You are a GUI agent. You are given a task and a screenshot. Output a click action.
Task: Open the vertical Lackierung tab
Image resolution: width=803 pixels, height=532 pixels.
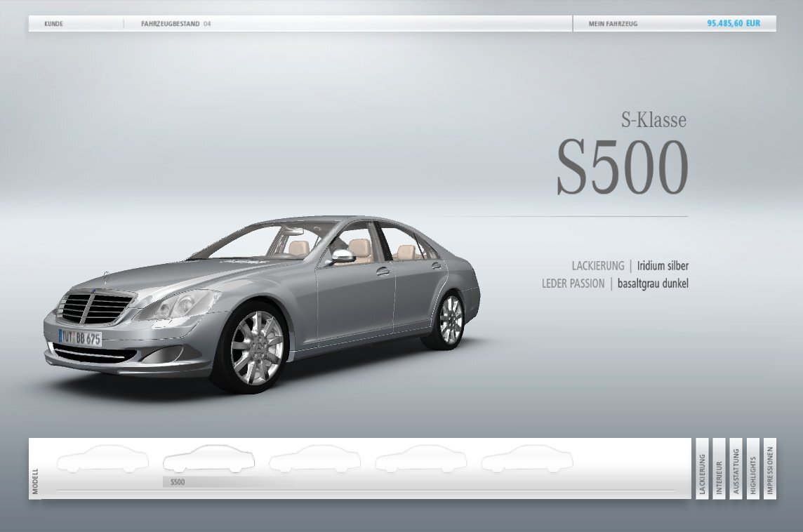click(702, 468)
